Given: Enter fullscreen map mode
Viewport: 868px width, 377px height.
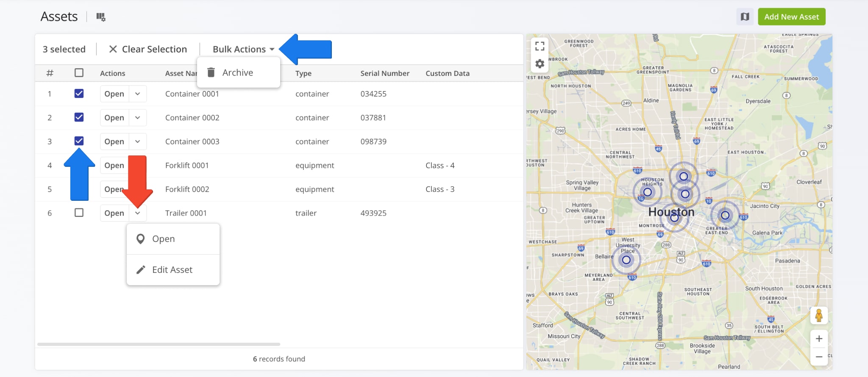Looking at the screenshot, I should 540,46.
